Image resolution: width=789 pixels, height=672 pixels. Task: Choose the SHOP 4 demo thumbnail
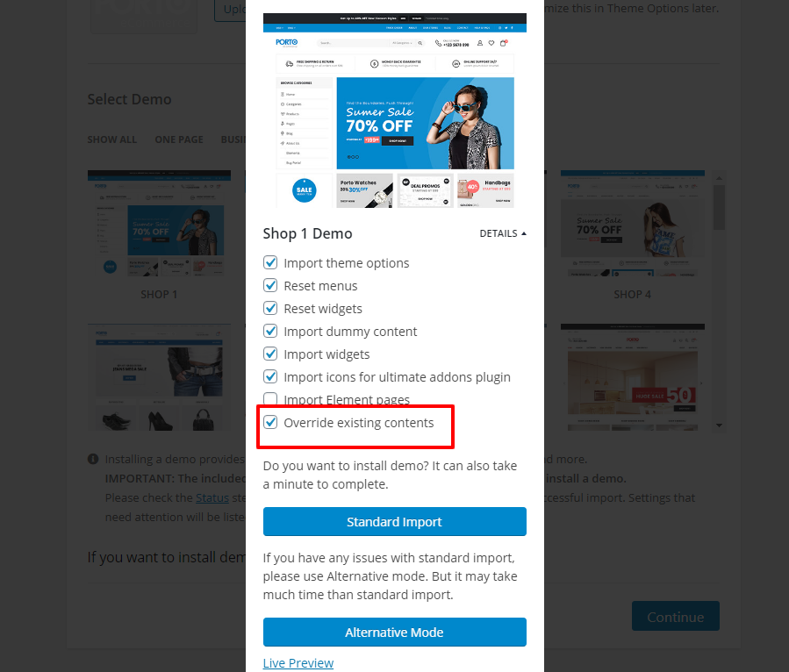tap(633, 224)
